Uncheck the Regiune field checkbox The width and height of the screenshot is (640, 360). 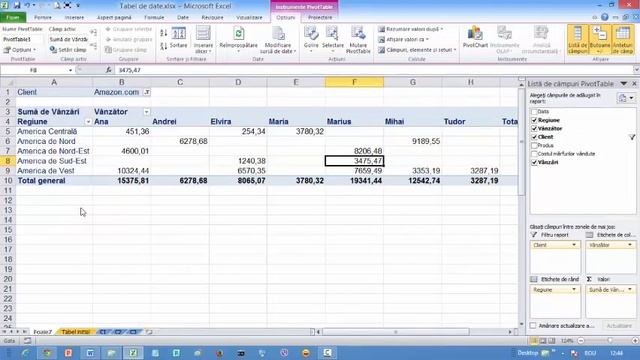click(x=534, y=120)
